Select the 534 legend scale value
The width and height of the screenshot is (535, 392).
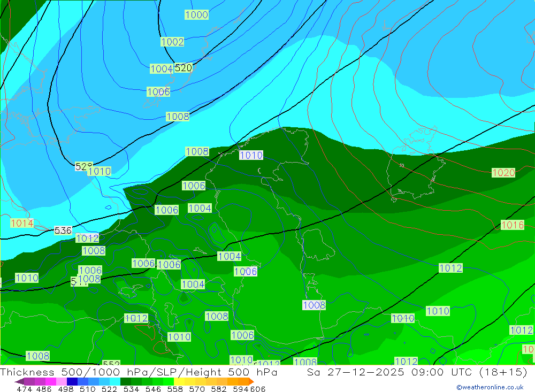point(131,389)
